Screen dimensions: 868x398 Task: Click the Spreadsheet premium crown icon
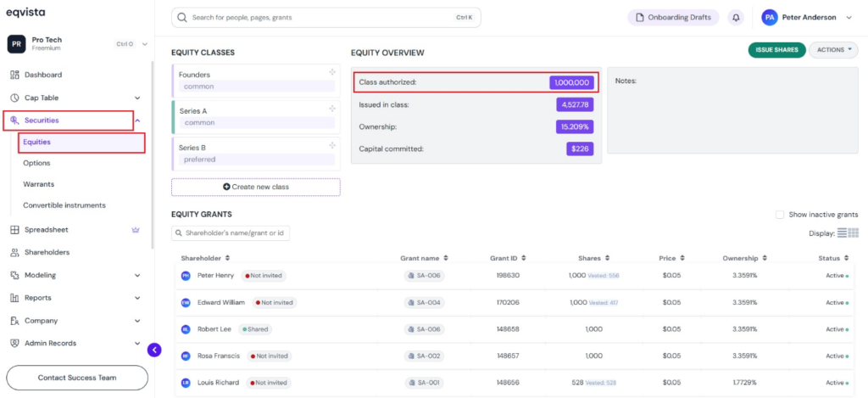pyautogui.click(x=136, y=229)
